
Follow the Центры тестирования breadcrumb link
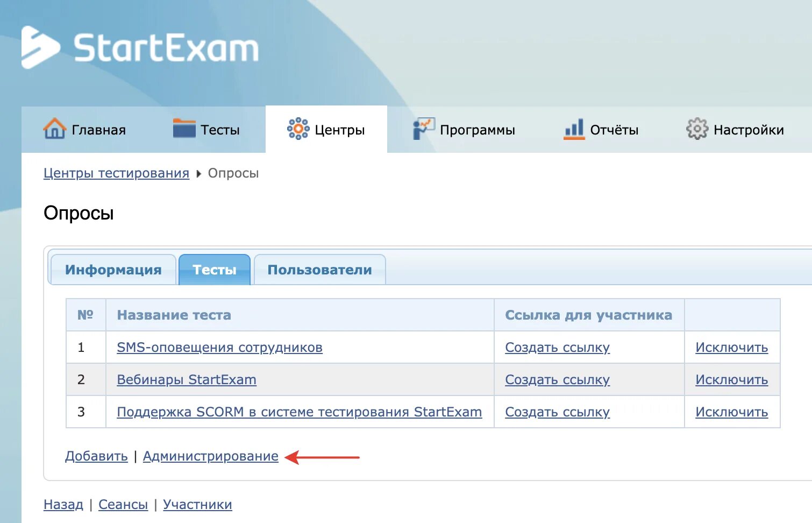[x=116, y=173]
